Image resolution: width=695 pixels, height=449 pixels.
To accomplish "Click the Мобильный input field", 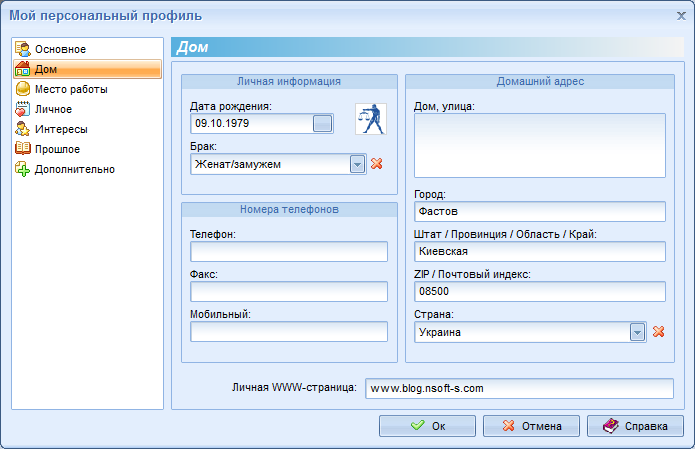I will [289, 331].
